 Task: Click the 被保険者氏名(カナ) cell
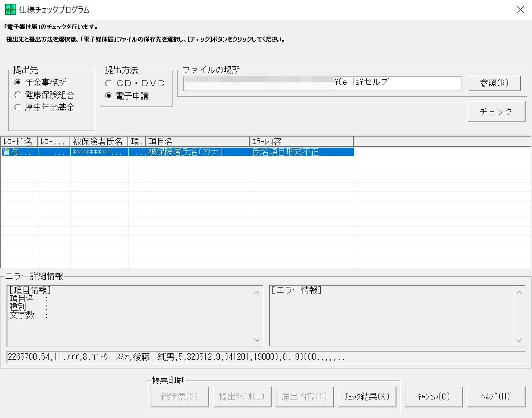click(x=198, y=152)
